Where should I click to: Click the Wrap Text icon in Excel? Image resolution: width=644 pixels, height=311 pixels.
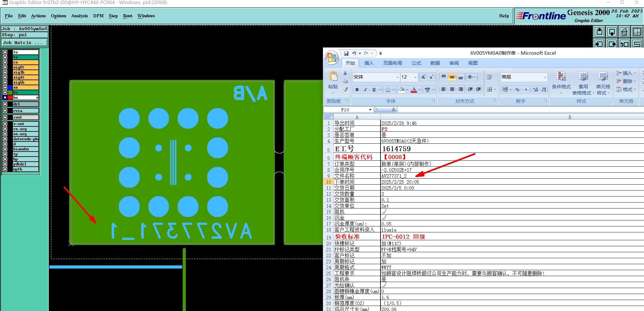pyautogui.click(x=489, y=77)
